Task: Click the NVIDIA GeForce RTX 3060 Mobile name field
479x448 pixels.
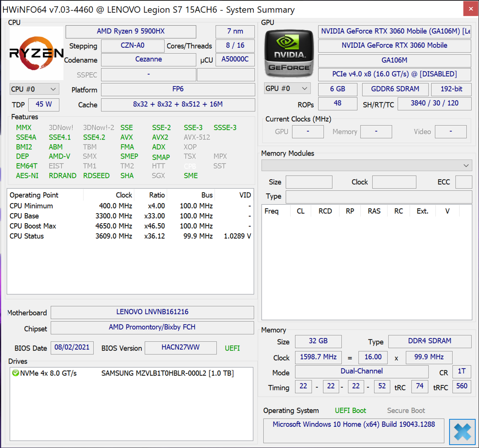Action: pos(395,46)
